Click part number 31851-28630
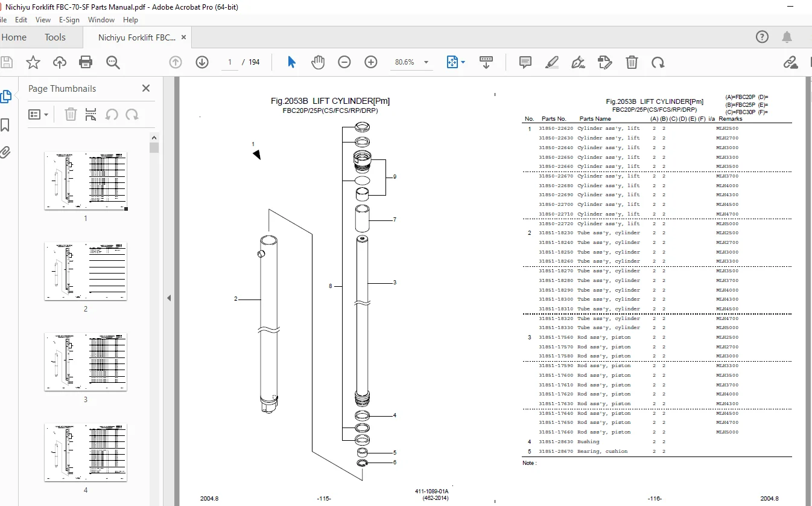 [x=556, y=442]
